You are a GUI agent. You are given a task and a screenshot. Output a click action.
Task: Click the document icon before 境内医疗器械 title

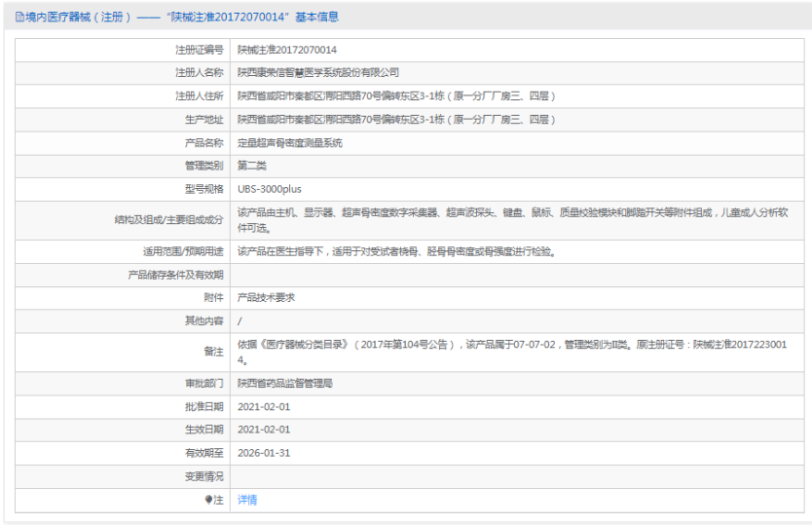click(x=19, y=18)
